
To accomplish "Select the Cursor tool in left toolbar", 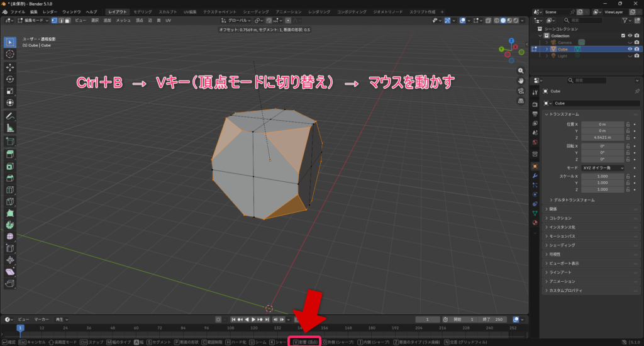I will tap(10, 55).
